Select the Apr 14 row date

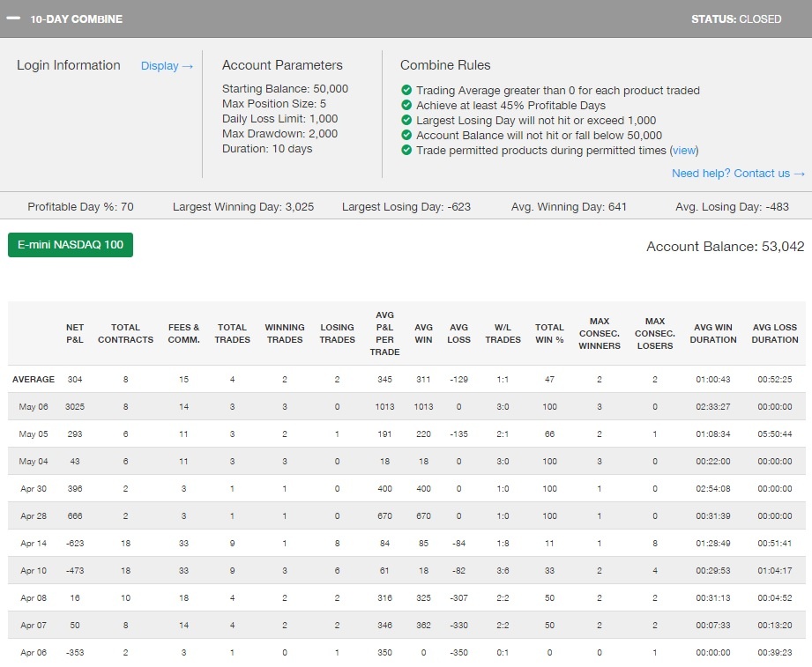pyautogui.click(x=34, y=544)
